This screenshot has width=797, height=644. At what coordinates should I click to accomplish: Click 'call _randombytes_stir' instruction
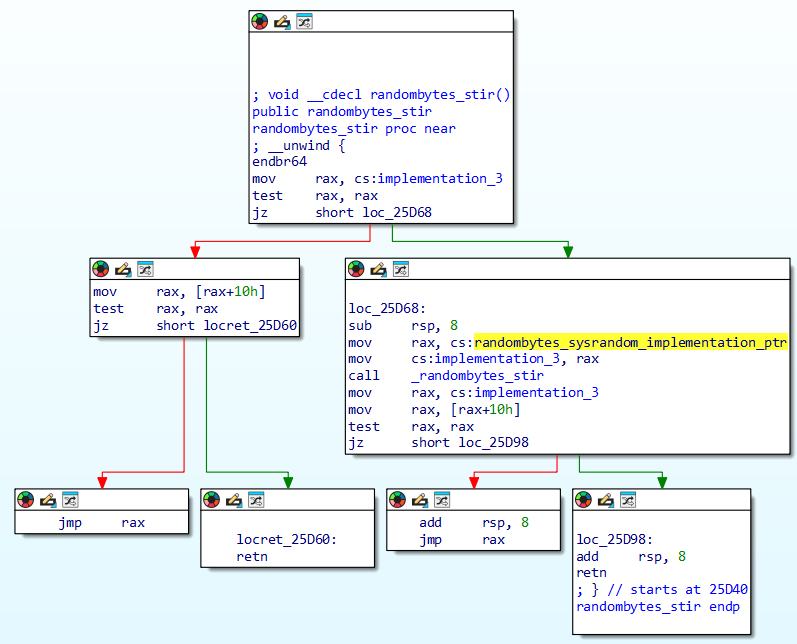446,376
